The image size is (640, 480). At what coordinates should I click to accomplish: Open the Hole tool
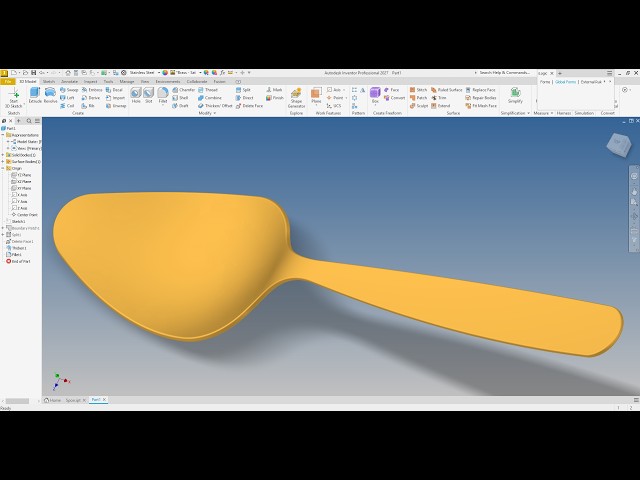136,96
